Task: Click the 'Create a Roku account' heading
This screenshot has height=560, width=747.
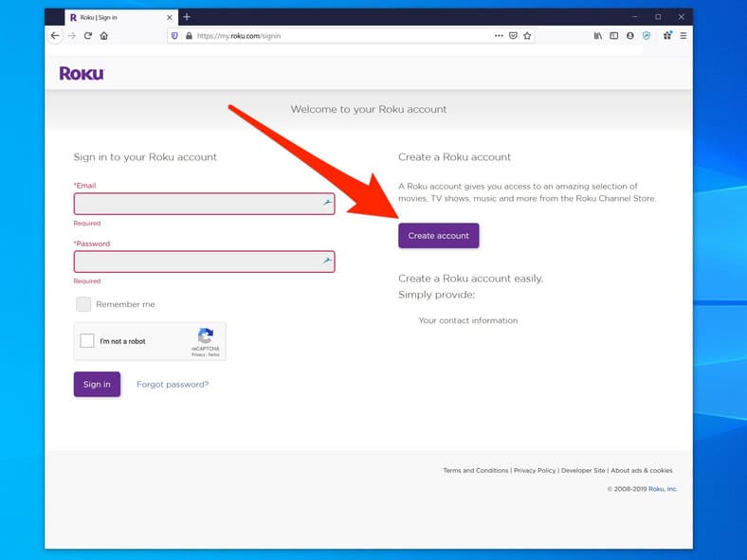Action: (454, 157)
